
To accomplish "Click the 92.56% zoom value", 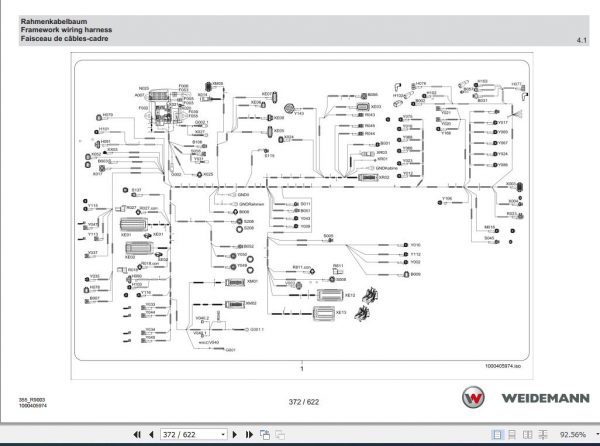I will click(x=573, y=435).
